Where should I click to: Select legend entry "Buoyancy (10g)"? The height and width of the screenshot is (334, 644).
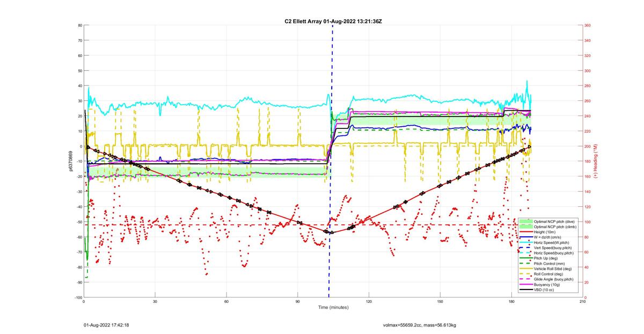pyautogui.click(x=547, y=285)
